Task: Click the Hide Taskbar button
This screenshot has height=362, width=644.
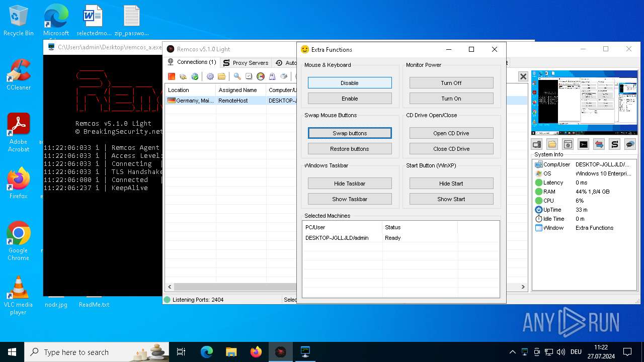Action: point(350,184)
